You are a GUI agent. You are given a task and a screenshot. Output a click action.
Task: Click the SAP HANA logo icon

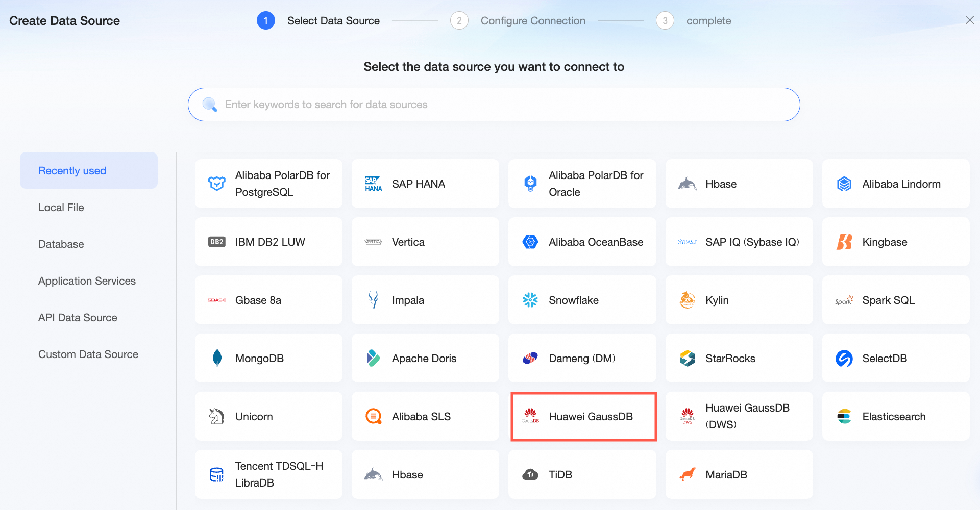tap(374, 184)
